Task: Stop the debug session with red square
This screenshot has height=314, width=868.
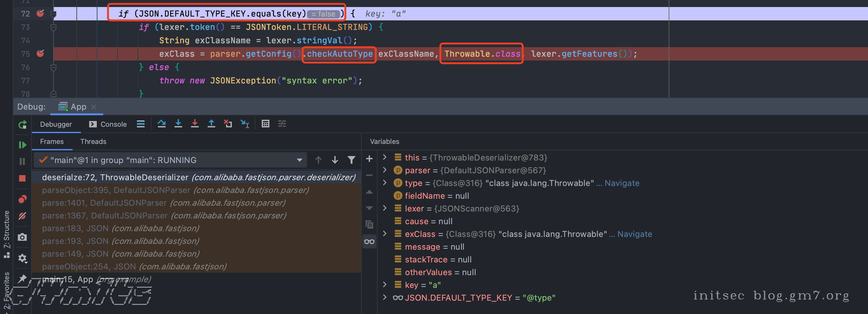Action: click(x=22, y=178)
